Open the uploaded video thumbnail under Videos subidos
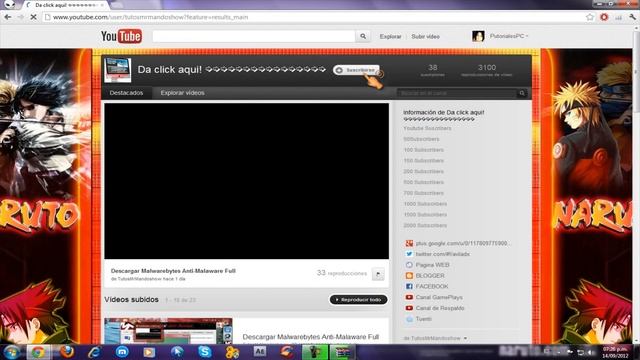Screen dimensions: 640x360 coord(168,331)
